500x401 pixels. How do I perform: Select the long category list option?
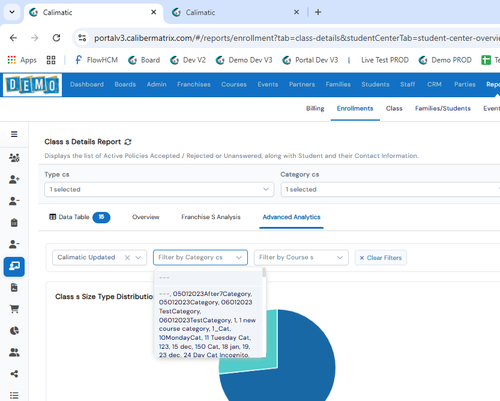pos(208,323)
